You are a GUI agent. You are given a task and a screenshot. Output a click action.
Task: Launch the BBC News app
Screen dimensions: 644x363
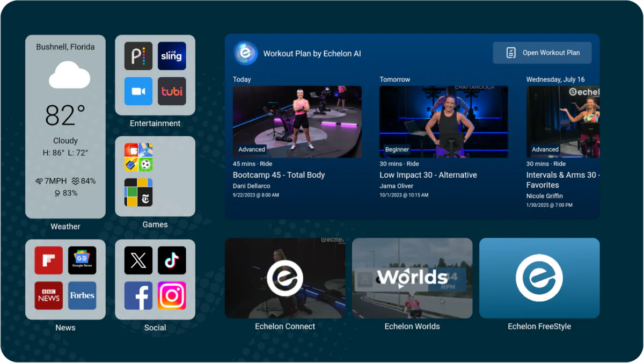(x=49, y=296)
